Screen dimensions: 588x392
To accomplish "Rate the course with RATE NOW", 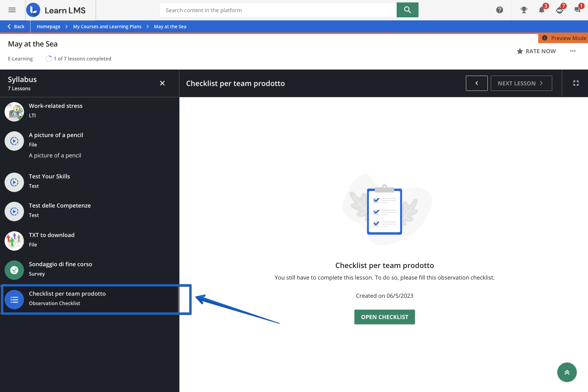I will click(x=536, y=51).
